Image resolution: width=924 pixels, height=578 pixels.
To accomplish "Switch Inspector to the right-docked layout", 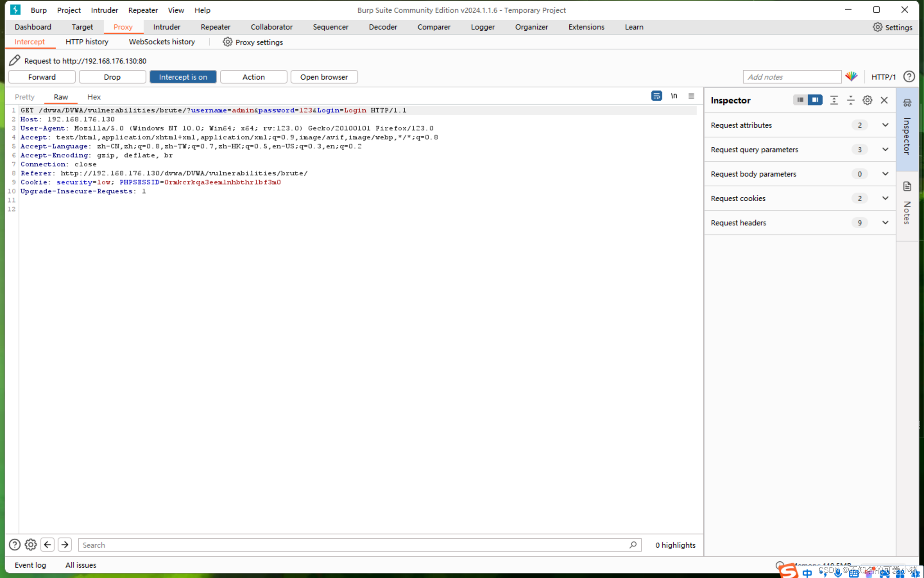I will 815,100.
